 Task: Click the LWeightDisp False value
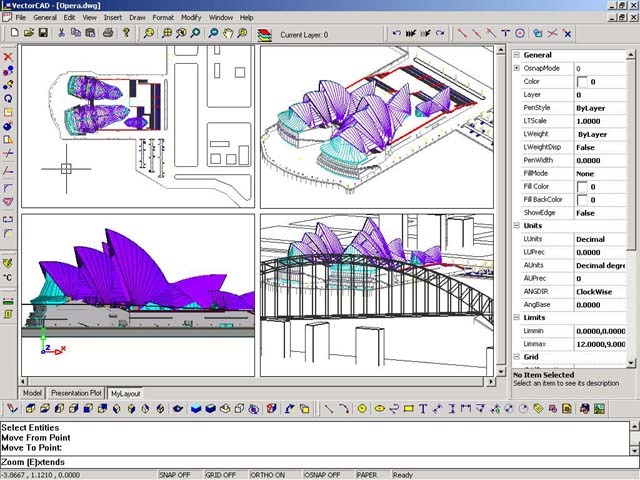[585, 147]
